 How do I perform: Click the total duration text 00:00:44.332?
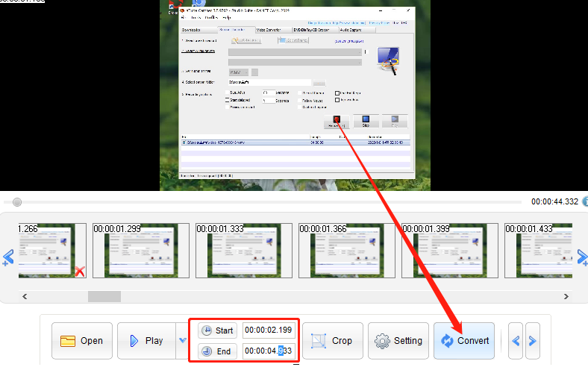pyautogui.click(x=554, y=201)
